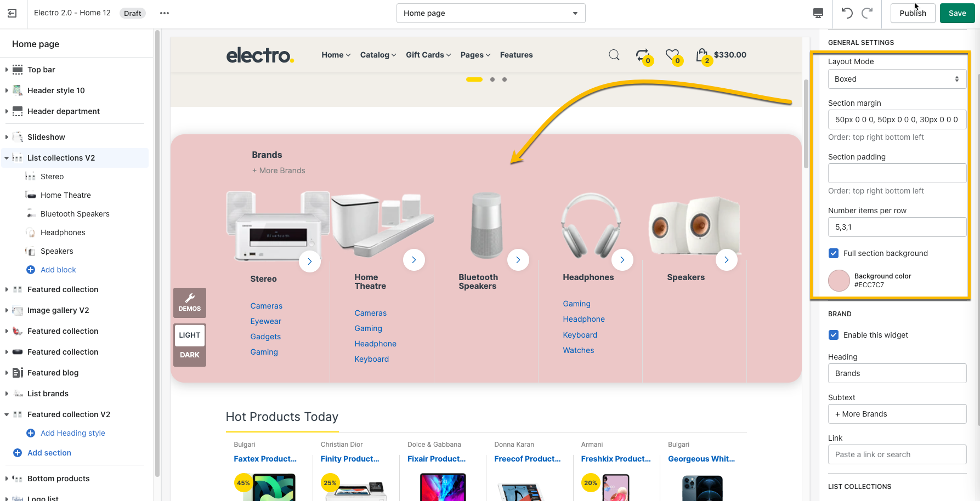Screen dimensions: 980x501
Task: Click the Heading field containing Brands
Action: coord(897,373)
